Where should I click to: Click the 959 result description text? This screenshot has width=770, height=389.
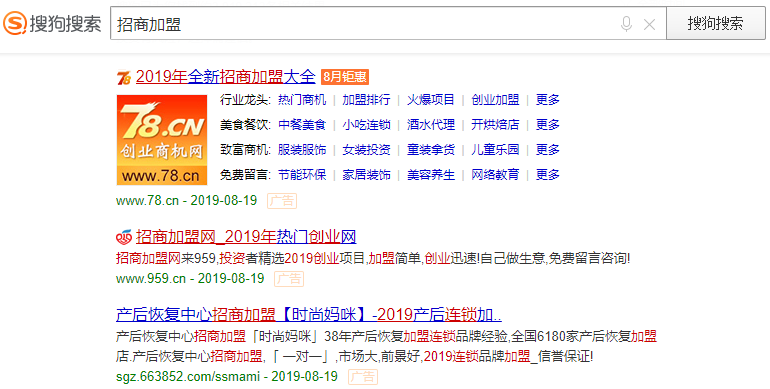[x=373, y=258]
